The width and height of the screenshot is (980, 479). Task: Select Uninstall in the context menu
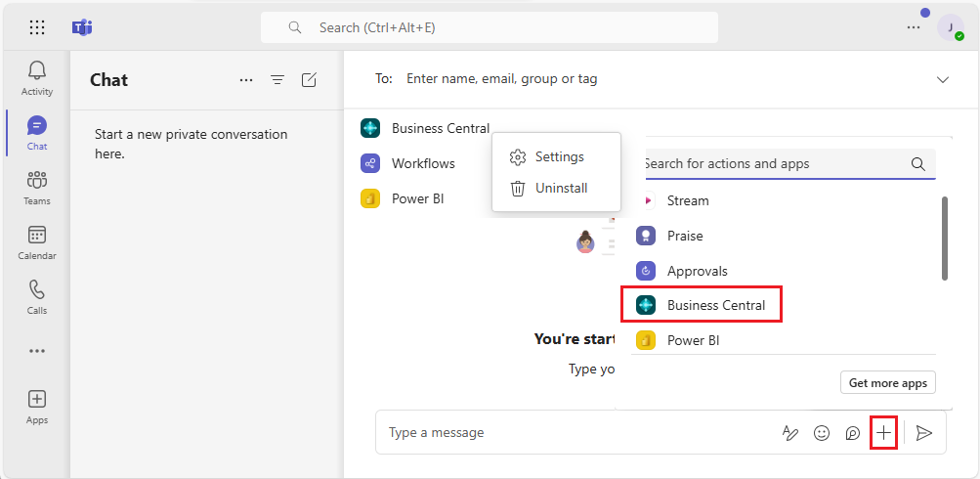pyautogui.click(x=561, y=188)
